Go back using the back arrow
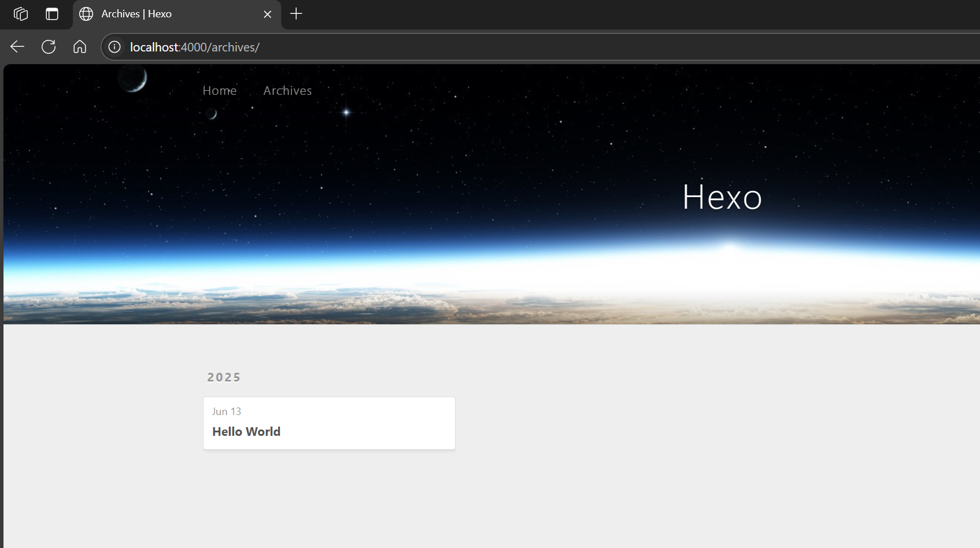The image size is (980, 548). (17, 47)
